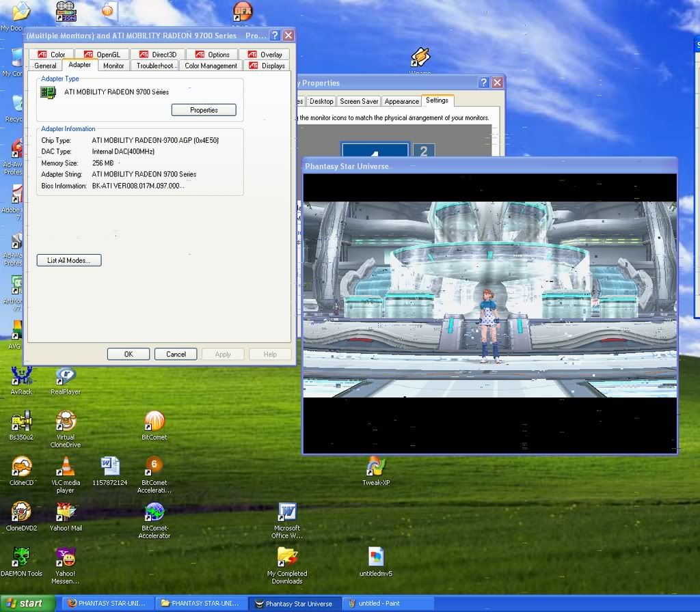Select the Options tab
Image resolution: width=700 pixels, height=612 pixels.
click(x=212, y=55)
